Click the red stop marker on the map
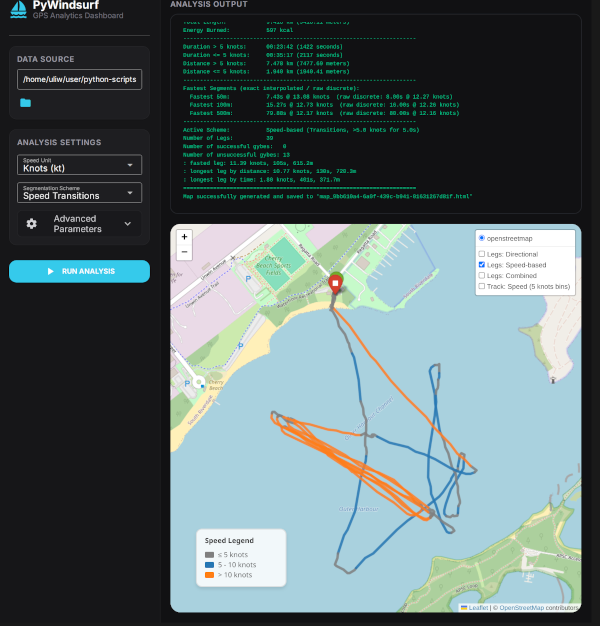600x626 pixels. (335, 284)
